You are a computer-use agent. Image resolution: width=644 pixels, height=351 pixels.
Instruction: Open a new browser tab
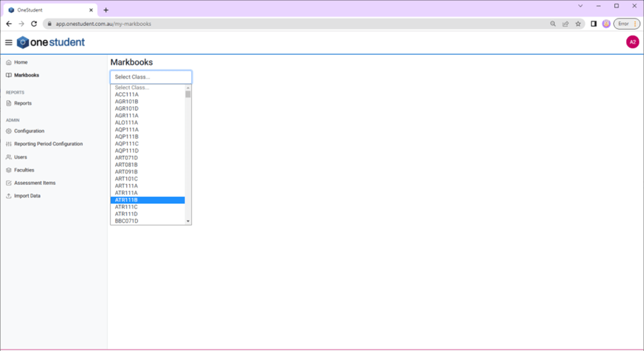106,10
